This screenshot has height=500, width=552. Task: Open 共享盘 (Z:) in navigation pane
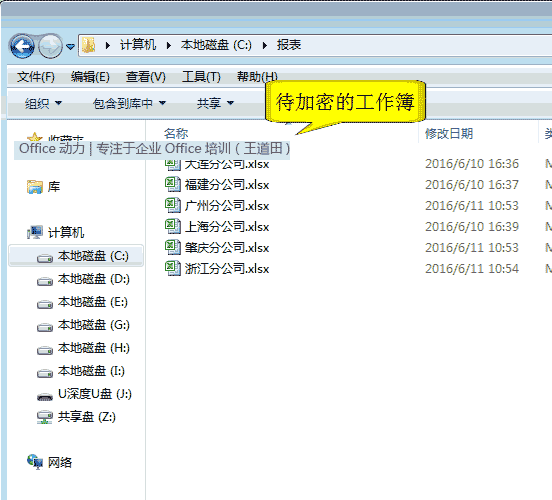tap(87, 417)
